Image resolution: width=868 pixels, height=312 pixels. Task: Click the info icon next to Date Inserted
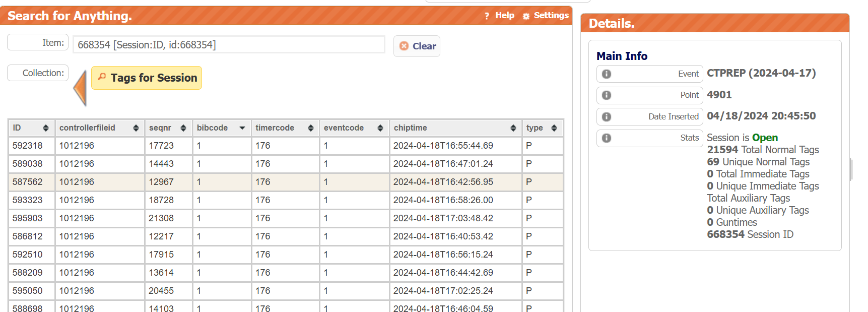tap(607, 117)
